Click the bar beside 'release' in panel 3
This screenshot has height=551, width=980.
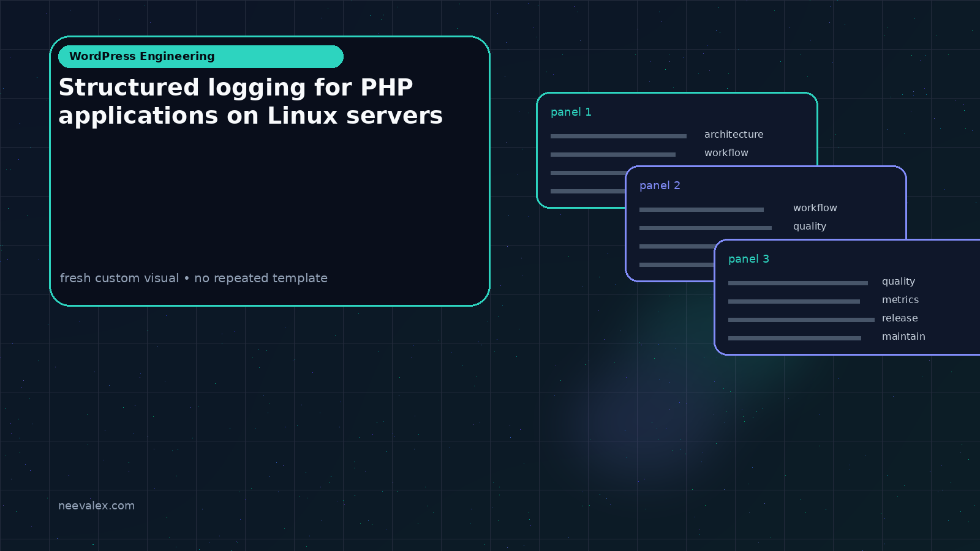[x=801, y=320]
